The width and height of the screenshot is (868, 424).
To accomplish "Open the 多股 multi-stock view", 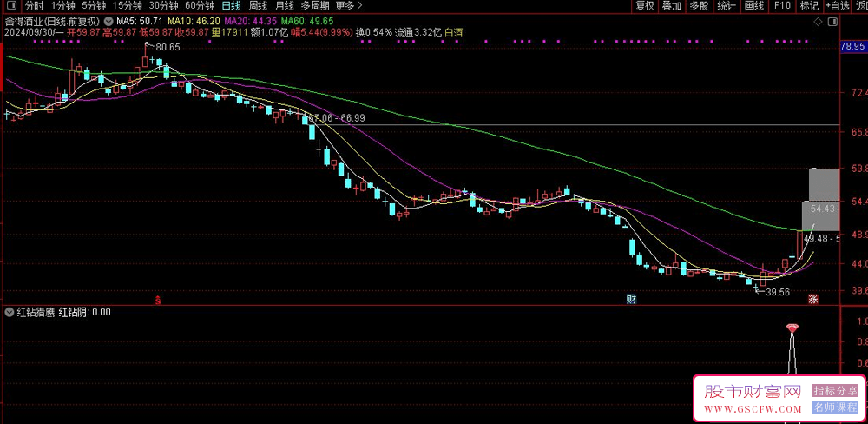I will tap(699, 6).
